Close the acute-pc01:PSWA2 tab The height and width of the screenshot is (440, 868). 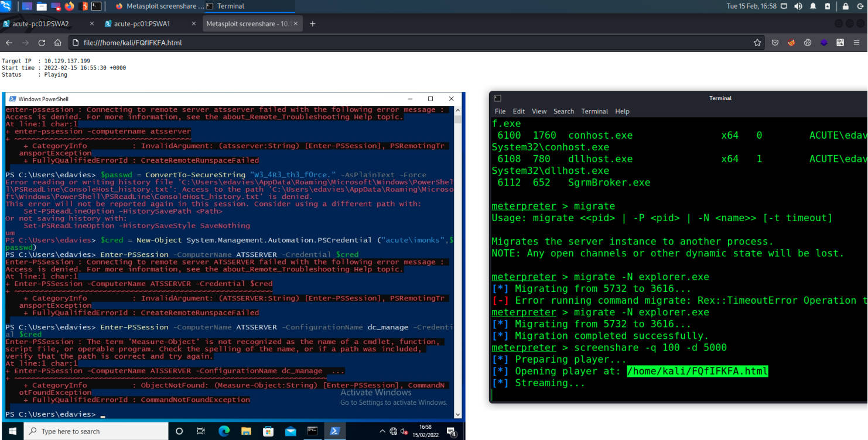pos(92,24)
